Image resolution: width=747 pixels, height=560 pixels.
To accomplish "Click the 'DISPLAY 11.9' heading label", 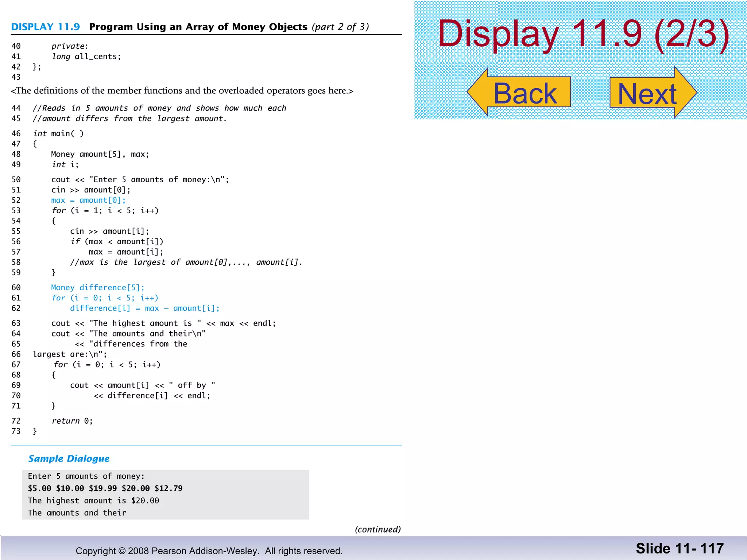I will (x=46, y=27).
